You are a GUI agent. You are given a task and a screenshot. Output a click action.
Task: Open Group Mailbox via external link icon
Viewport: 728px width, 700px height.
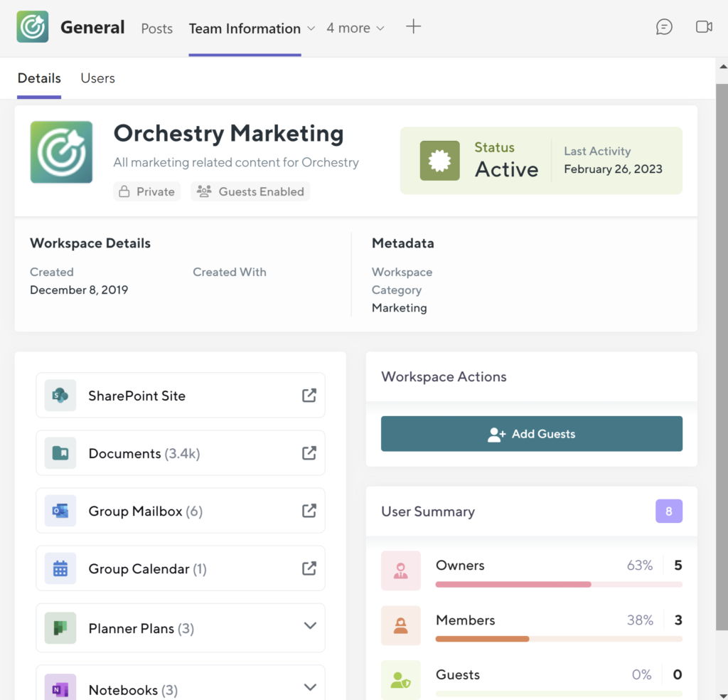[309, 511]
